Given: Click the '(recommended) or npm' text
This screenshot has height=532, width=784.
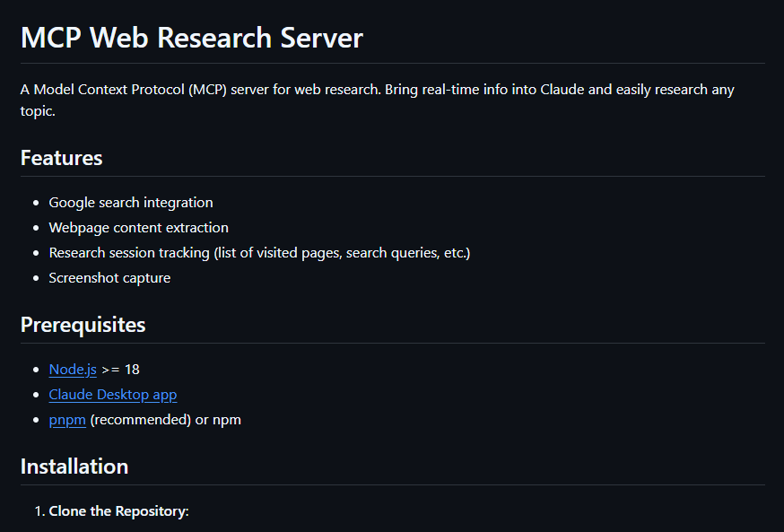Looking at the screenshot, I should point(165,420).
